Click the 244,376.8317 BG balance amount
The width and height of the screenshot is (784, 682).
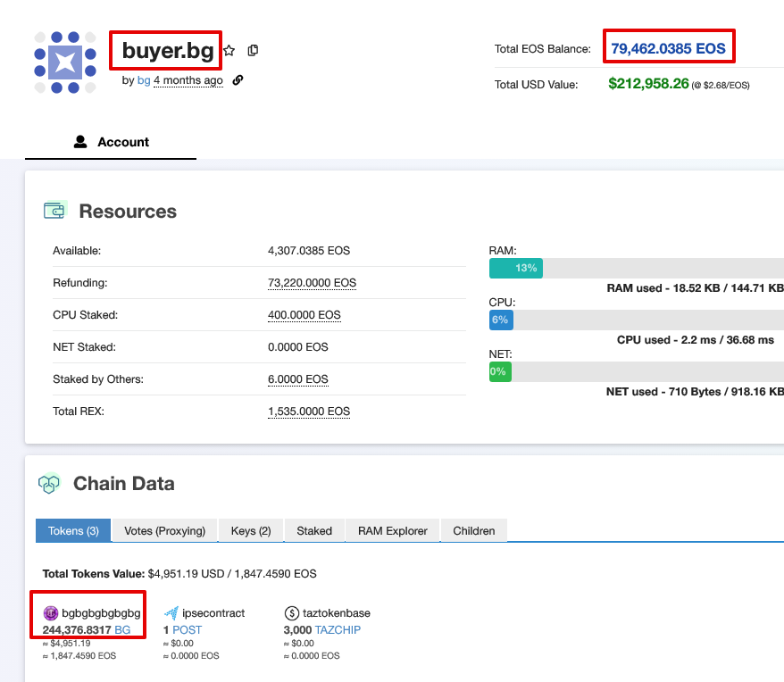point(77,629)
